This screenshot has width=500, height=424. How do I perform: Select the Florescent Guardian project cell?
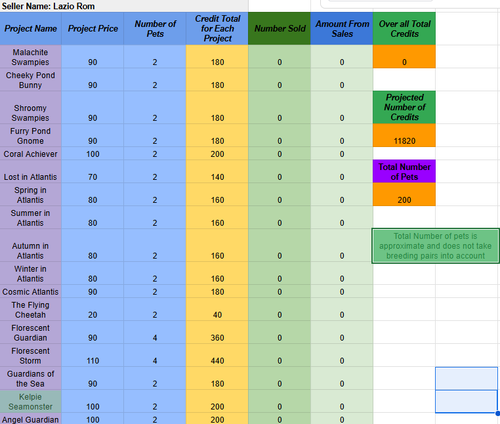tap(31, 332)
